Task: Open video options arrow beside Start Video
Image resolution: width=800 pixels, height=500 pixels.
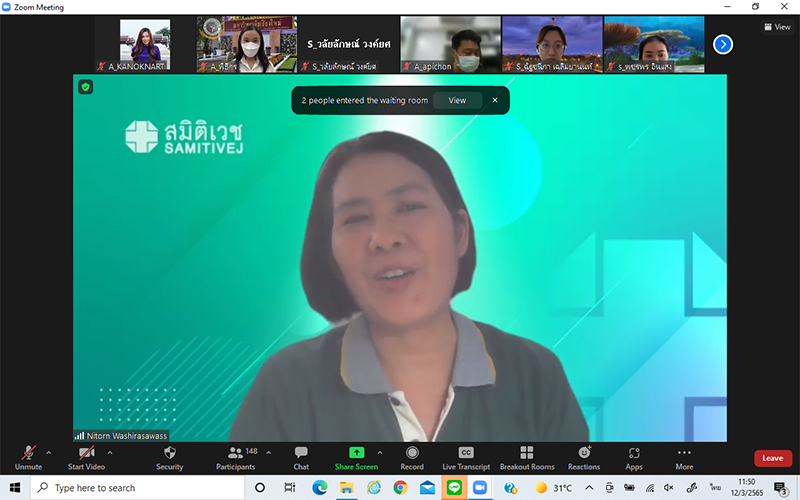Action: 110,453
